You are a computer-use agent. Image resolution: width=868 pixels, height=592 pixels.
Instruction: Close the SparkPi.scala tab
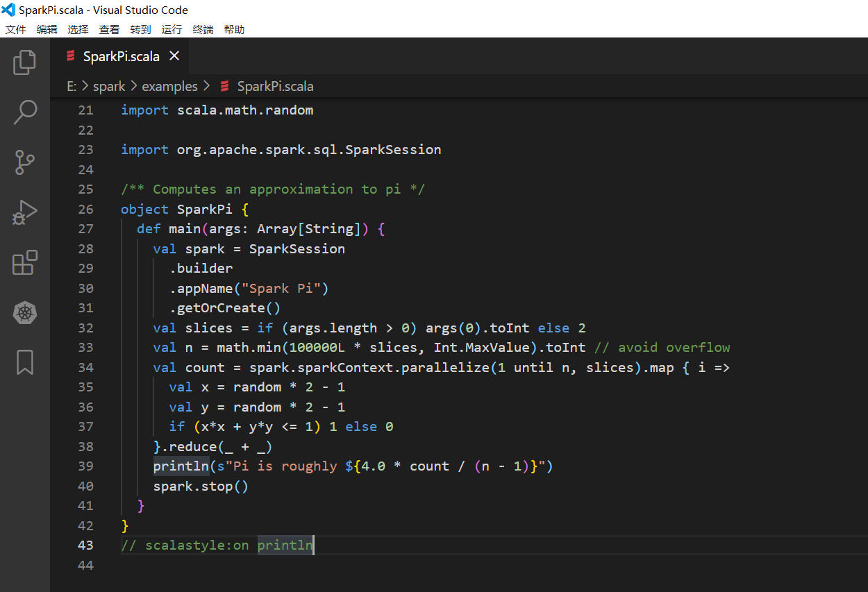pos(174,56)
